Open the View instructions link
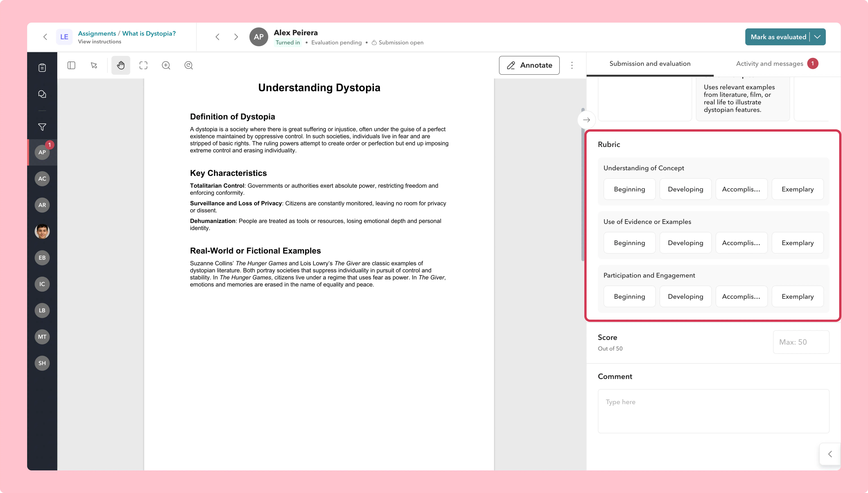 [100, 41]
